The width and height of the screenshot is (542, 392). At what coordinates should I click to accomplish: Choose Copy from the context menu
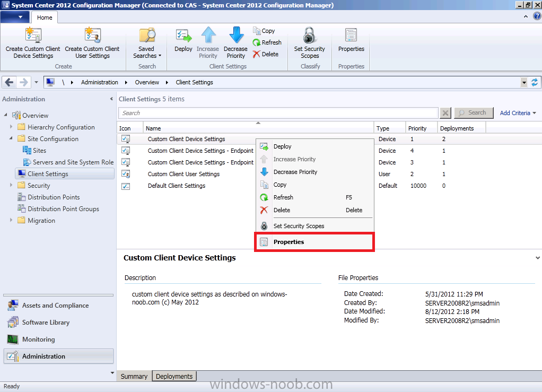coord(314,185)
